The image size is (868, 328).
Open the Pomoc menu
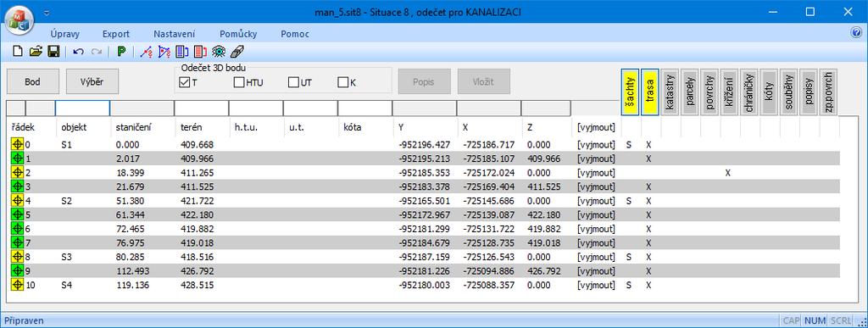coord(295,34)
